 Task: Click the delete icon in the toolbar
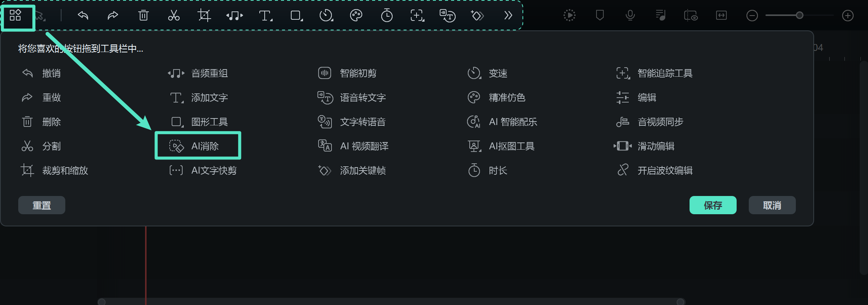pyautogui.click(x=143, y=16)
